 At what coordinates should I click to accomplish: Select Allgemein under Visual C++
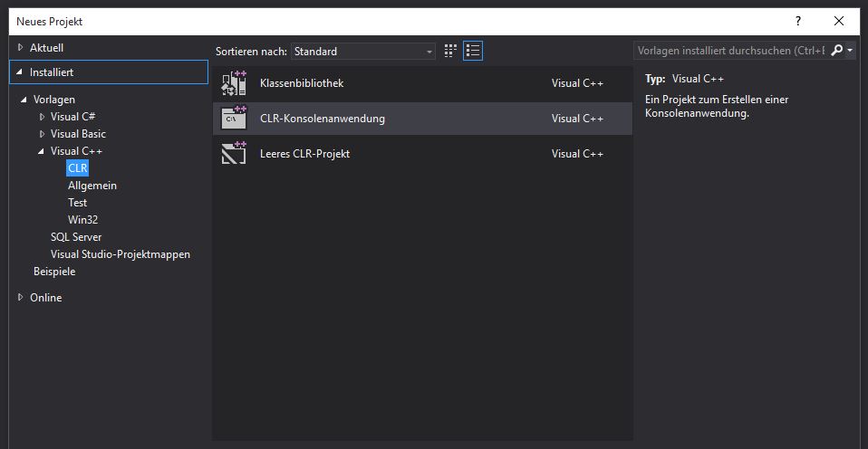(92, 186)
